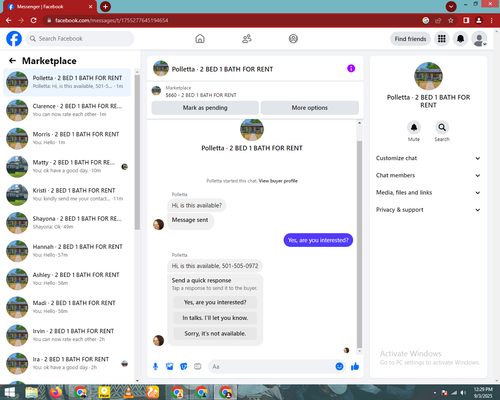Click More options button
Viewport: 500px width, 400px height.
coord(310,108)
